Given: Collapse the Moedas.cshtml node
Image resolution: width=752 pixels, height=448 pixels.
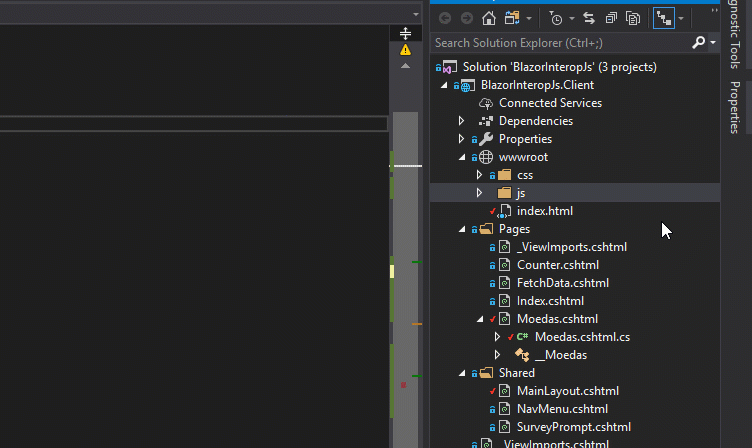Looking at the screenshot, I should (x=480, y=319).
